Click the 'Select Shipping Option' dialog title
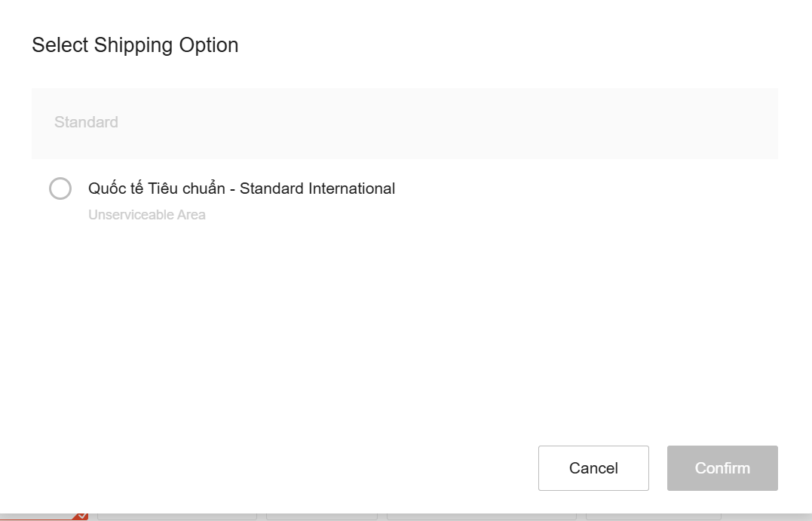 pyautogui.click(x=135, y=45)
